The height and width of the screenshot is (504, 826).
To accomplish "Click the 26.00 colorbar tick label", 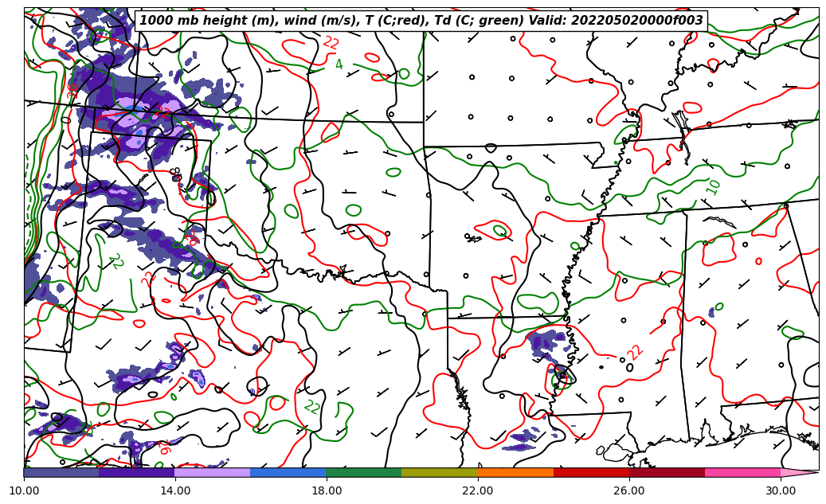I will [629, 490].
